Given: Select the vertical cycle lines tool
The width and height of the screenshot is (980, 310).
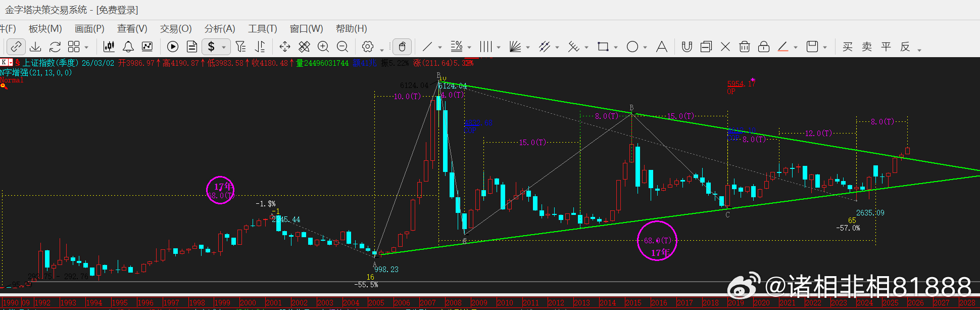Looking at the screenshot, I should coord(486,47).
